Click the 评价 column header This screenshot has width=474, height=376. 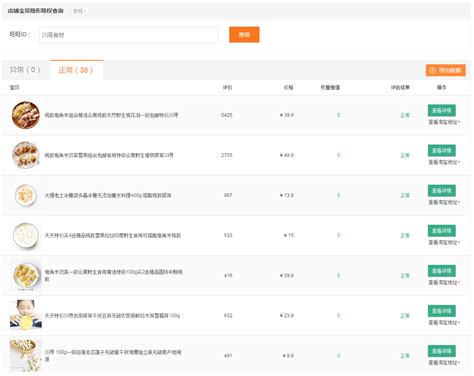point(227,87)
